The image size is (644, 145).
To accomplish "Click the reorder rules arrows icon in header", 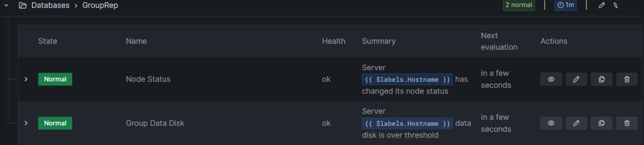I will (616, 5).
